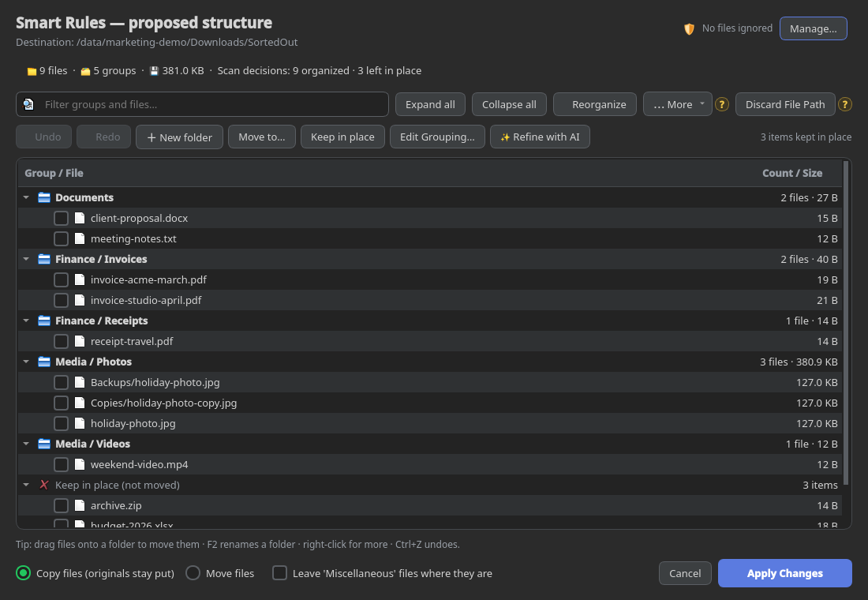
Task: Click Collapse all
Action: pos(509,104)
